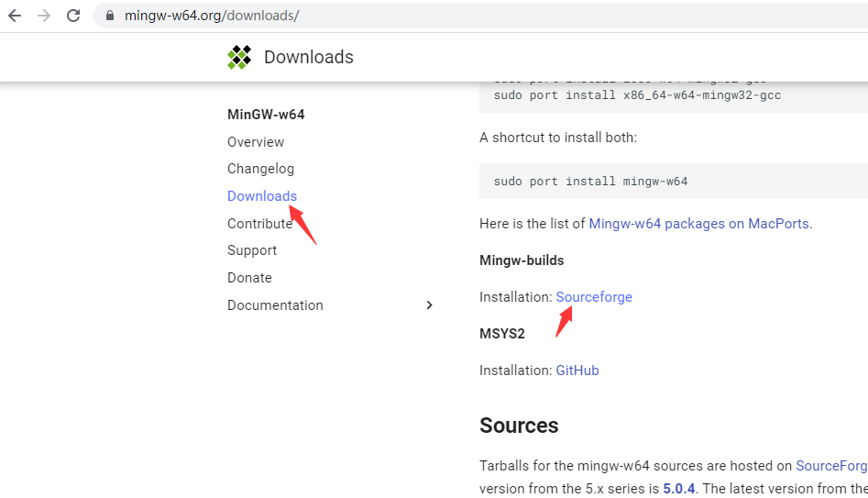Open the Mingw-w64 packages on MacPorts link

tap(698, 223)
